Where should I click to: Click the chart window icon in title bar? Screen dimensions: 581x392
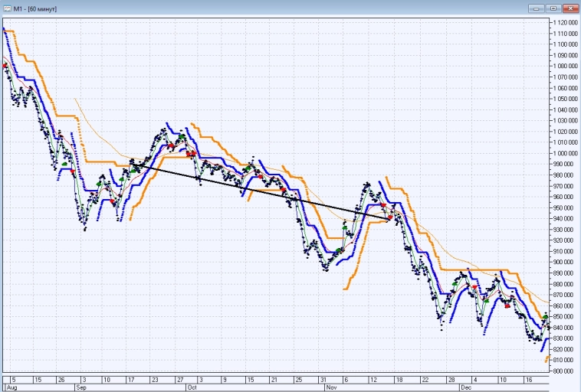pos(8,7)
